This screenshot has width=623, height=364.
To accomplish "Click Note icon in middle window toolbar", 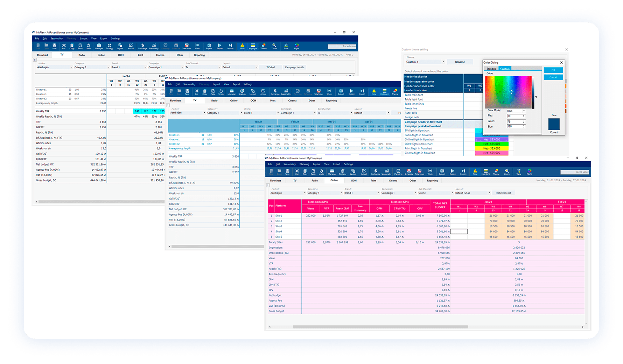I will pos(374,92).
